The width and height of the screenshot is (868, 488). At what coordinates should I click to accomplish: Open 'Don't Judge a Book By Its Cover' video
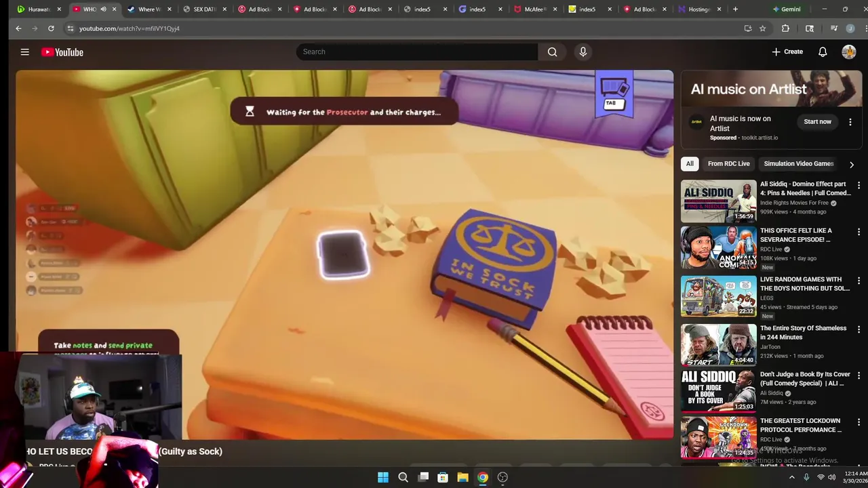718,390
